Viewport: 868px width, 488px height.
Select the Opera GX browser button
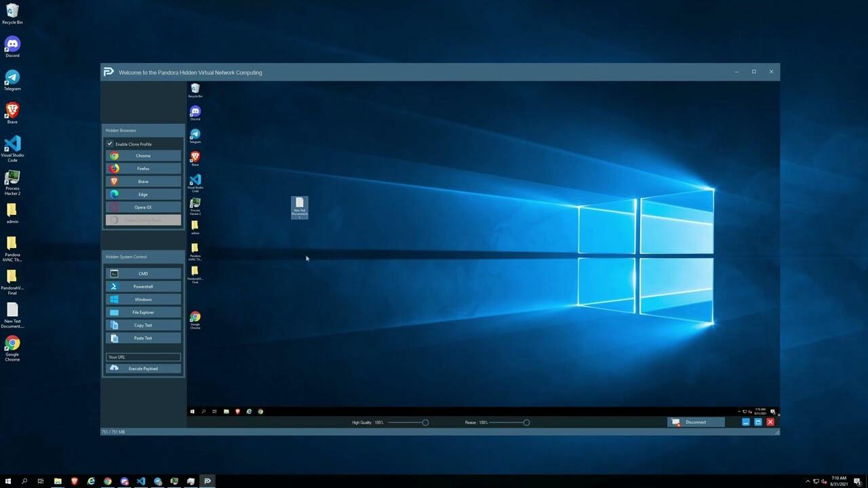143,207
